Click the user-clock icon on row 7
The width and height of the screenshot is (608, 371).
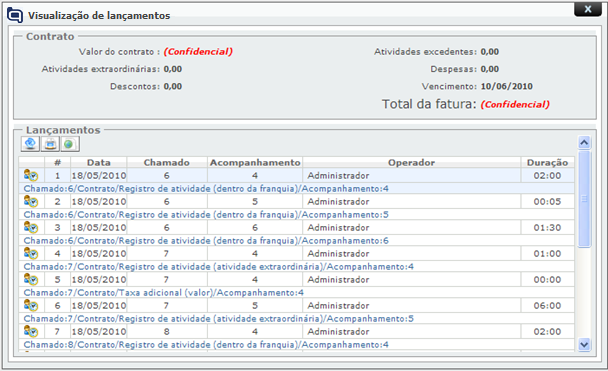tap(31, 331)
